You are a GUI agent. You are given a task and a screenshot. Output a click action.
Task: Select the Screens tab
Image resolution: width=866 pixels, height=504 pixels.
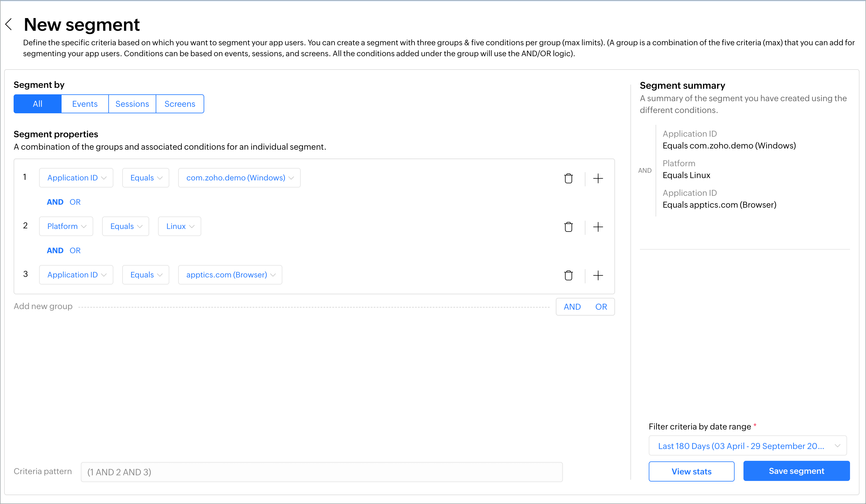click(x=180, y=104)
